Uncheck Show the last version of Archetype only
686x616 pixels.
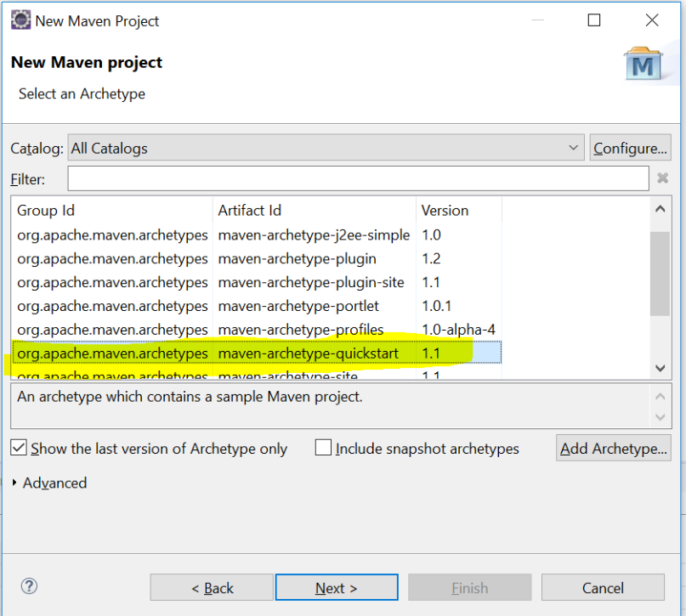coord(19,448)
